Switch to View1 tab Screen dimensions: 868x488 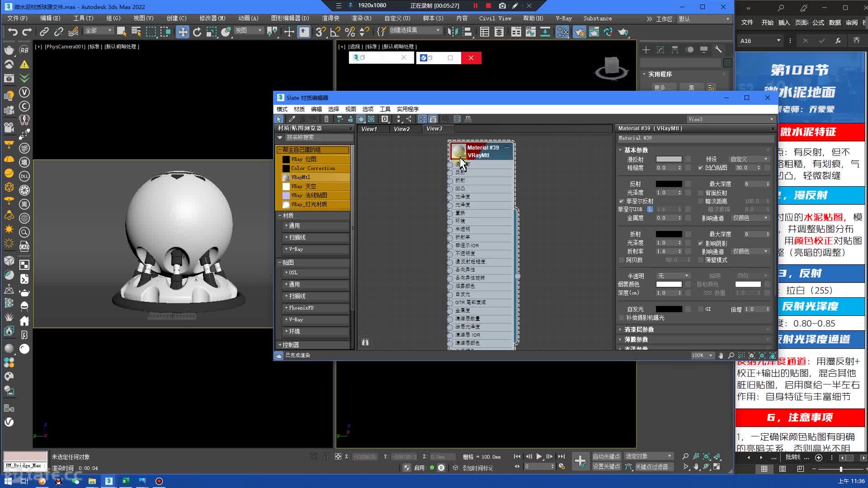pyautogui.click(x=369, y=129)
